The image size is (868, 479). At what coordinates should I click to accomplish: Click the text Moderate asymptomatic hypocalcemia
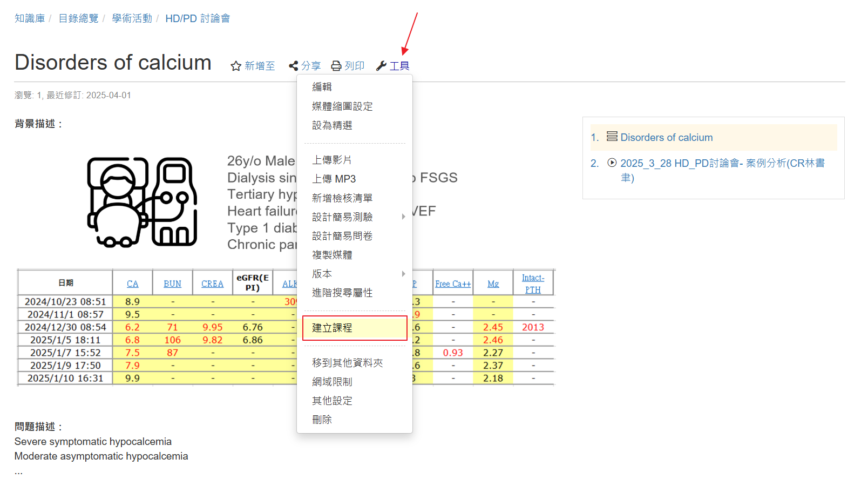(101, 456)
